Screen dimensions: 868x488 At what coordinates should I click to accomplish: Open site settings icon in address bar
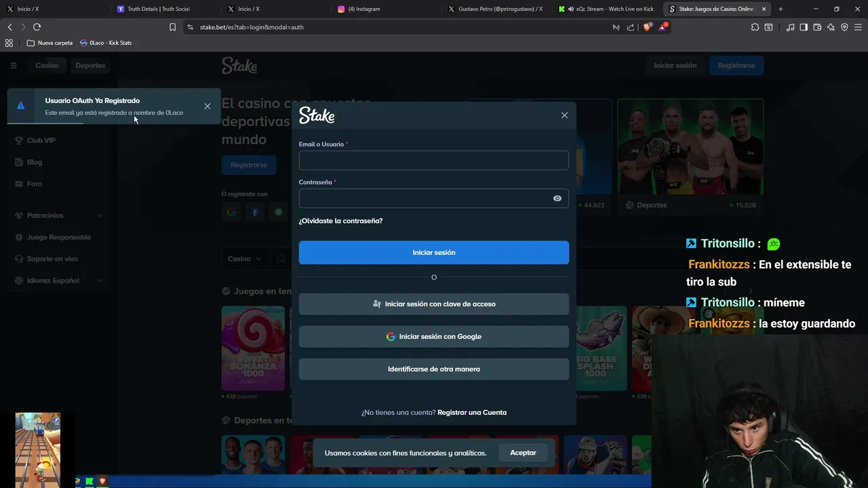tap(190, 27)
